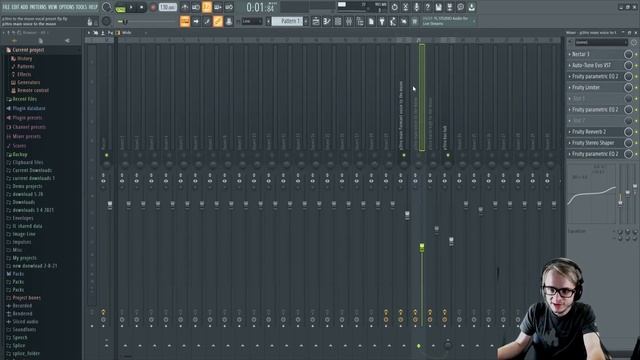Click the plugin picker plug icon
The height and width of the screenshot is (360, 640).
click(x=382, y=21)
